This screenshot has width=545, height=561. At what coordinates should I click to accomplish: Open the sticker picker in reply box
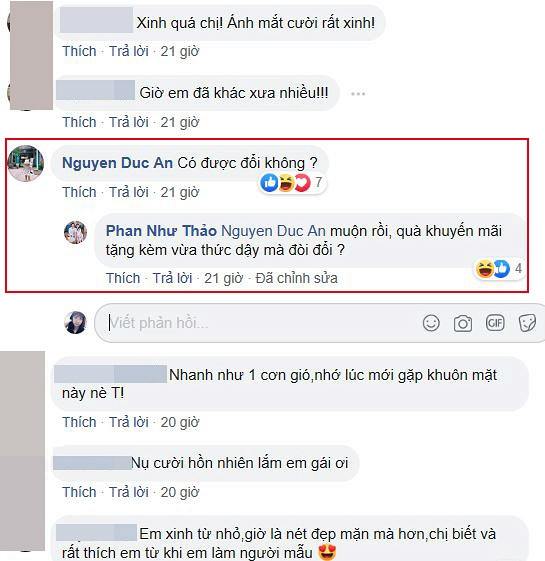527,323
